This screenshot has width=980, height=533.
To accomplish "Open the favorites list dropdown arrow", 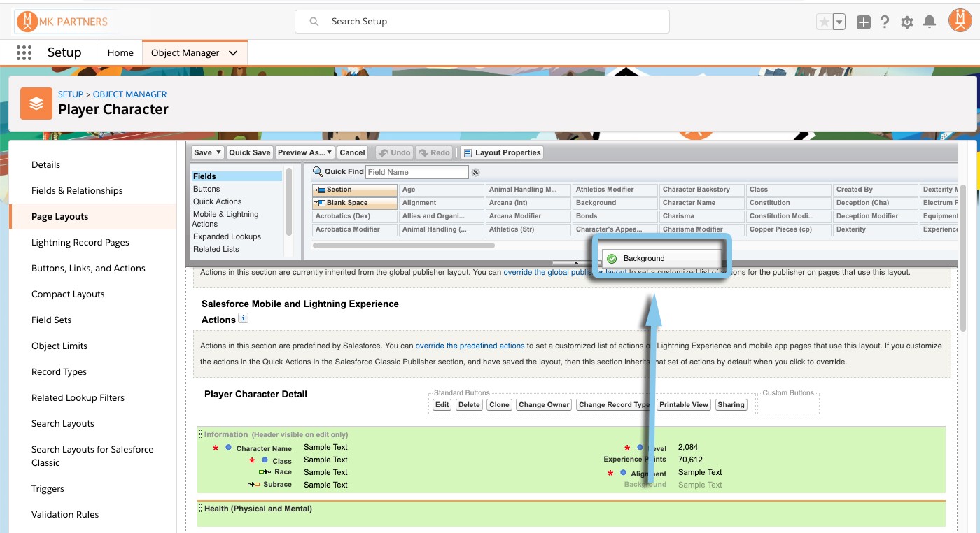I will click(839, 22).
